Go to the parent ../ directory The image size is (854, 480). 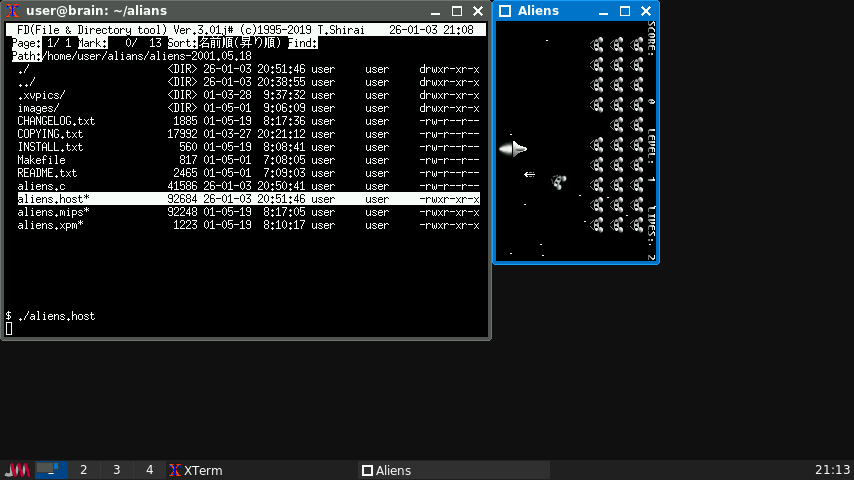tap(27, 82)
